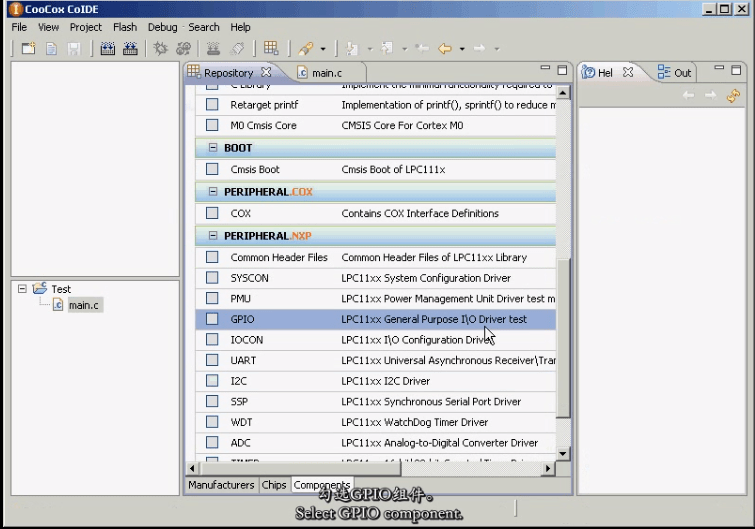Open the search tool dropdown arrow
This screenshot has width=755, height=529.
(323, 49)
